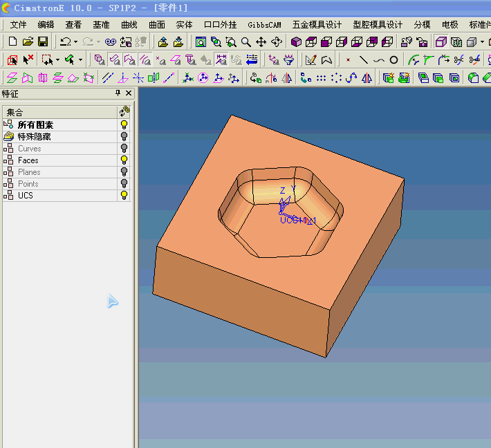
Task: Select the UCS set row
Action: click(60, 196)
